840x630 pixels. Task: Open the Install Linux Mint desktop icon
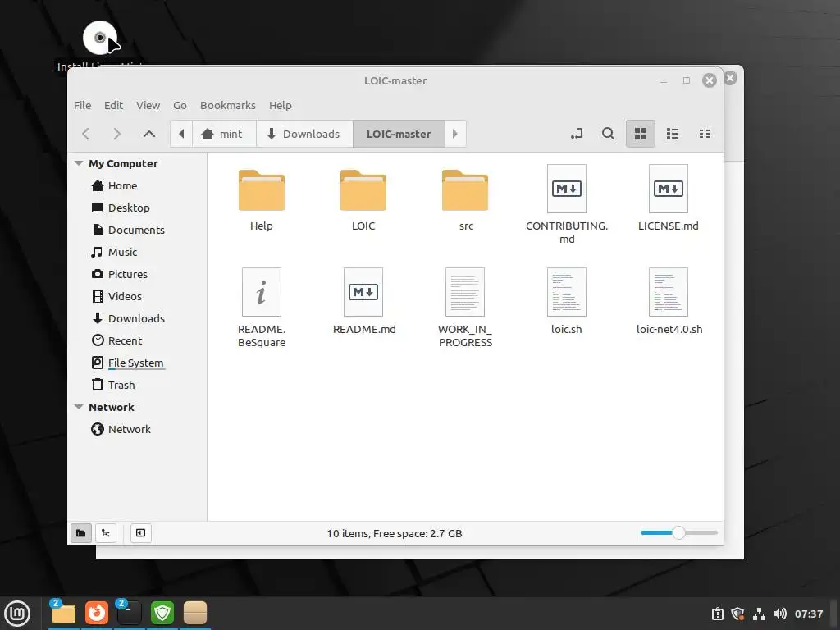[100, 45]
